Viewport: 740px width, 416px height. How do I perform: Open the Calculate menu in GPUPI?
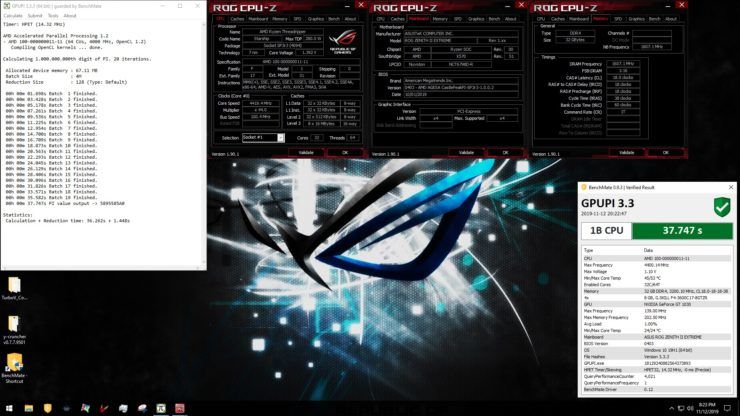point(13,16)
